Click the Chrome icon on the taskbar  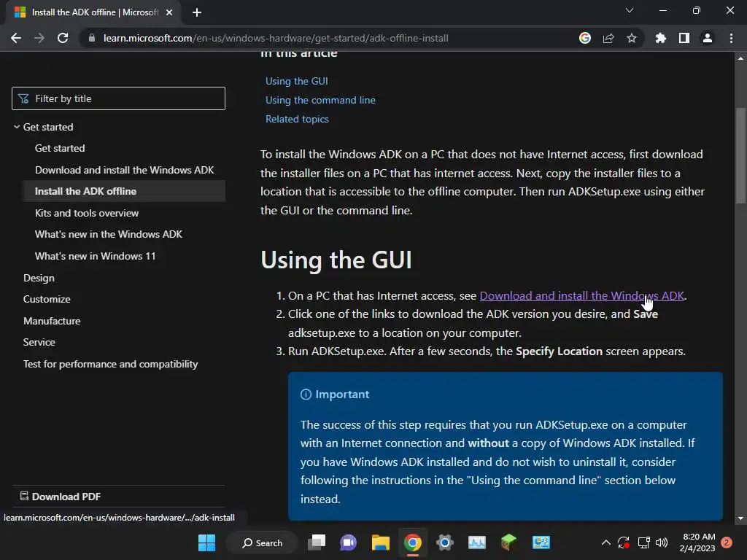[413, 542]
